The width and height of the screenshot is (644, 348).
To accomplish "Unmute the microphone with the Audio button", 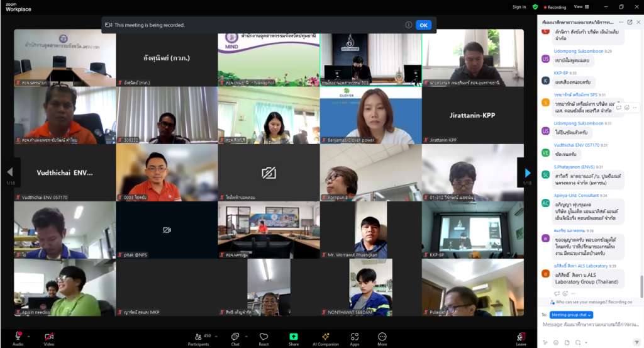I will (x=18, y=338).
